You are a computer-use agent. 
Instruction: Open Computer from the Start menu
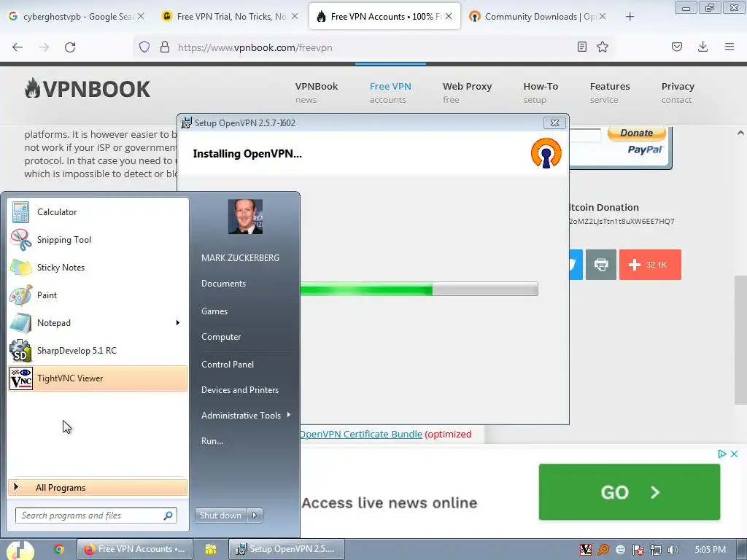coord(221,337)
